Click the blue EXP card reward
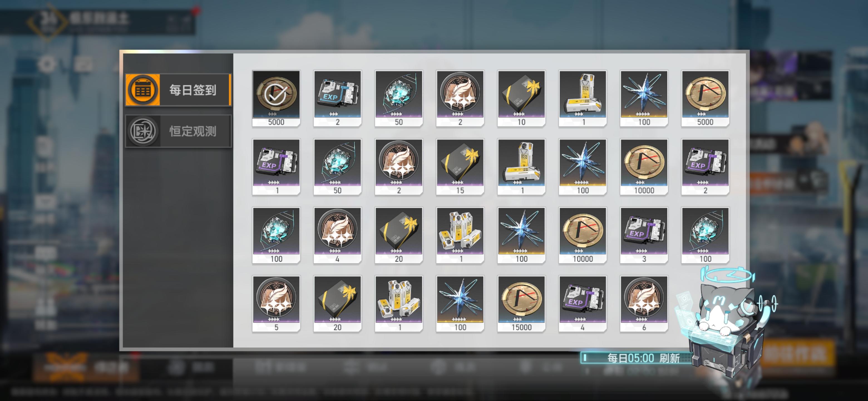868x401 pixels. pyautogui.click(x=337, y=99)
